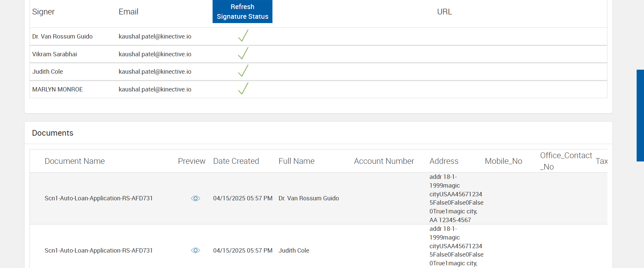Click the signature checkmark for Vikram Sarabhai
This screenshot has width=644, height=268.
tap(243, 54)
